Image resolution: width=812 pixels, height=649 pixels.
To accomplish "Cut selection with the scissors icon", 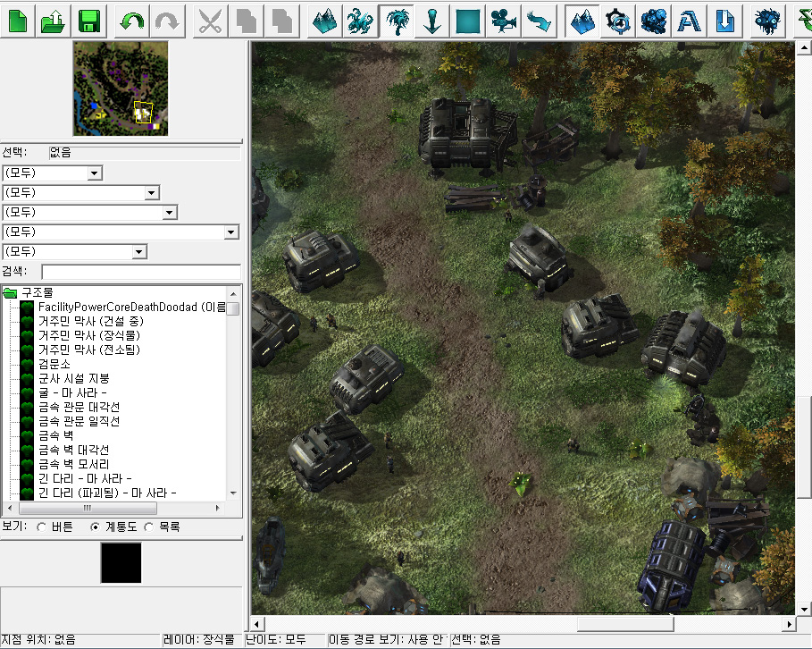I will (x=210, y=21).
